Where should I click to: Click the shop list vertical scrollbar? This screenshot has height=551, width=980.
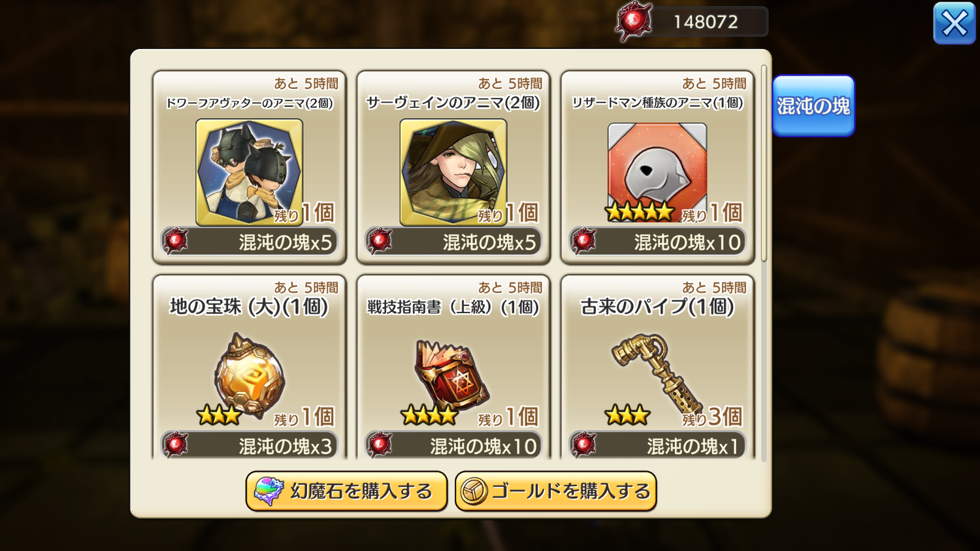coord(764,163)
